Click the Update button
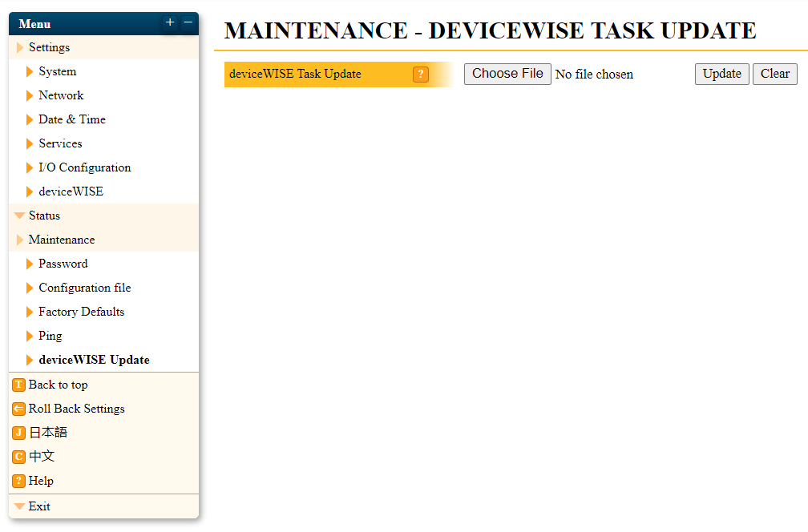 click(x=722, y=75)
